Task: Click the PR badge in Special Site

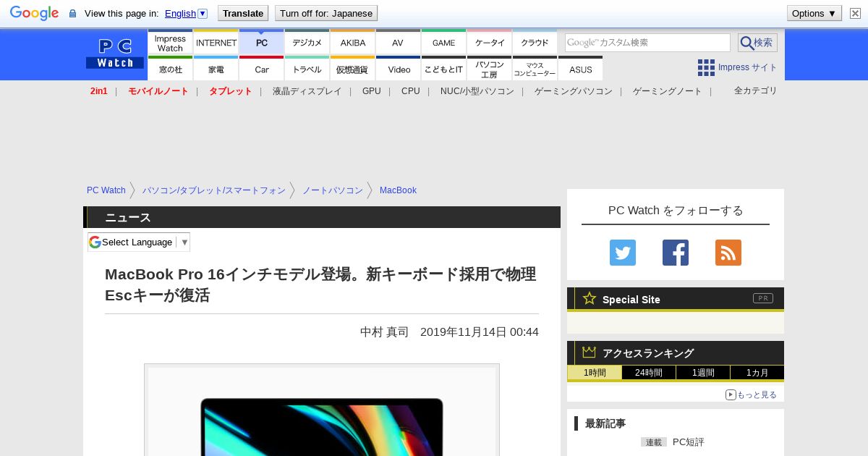Action: coord(763,298)
